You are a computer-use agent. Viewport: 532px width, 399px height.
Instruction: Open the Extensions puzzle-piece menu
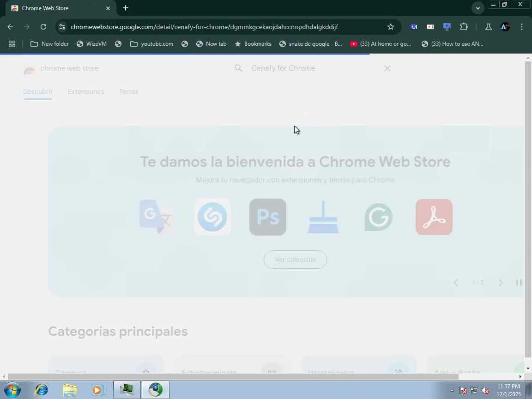[x=464, y=27]
